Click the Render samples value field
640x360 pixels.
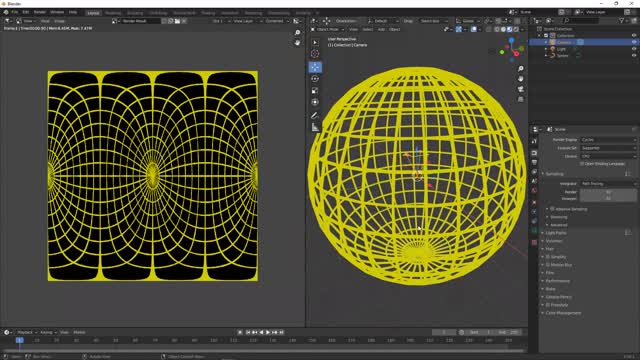pos(608,192)
